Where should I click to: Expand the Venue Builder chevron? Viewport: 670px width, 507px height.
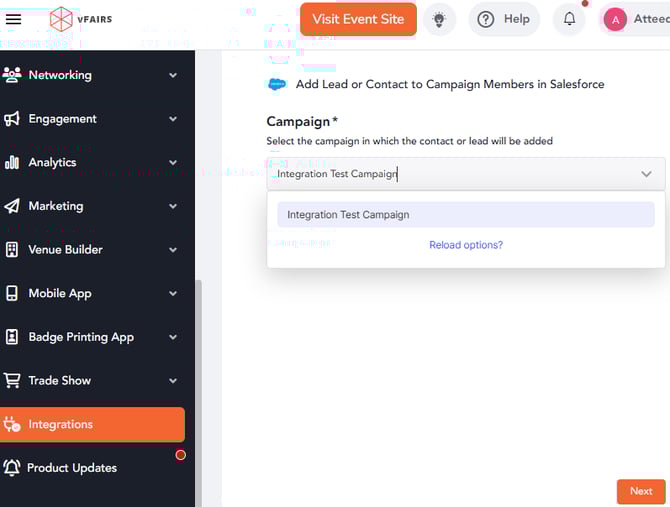point(173,250)
